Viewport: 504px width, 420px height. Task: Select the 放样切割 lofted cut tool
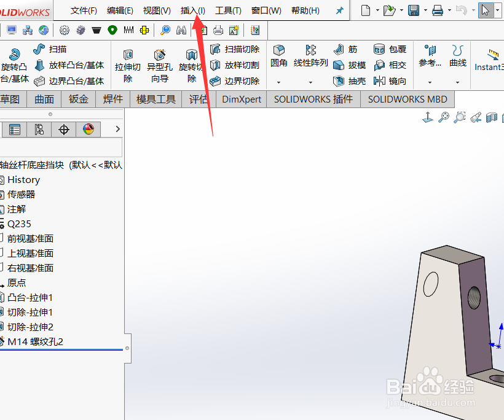coord(235,65)
